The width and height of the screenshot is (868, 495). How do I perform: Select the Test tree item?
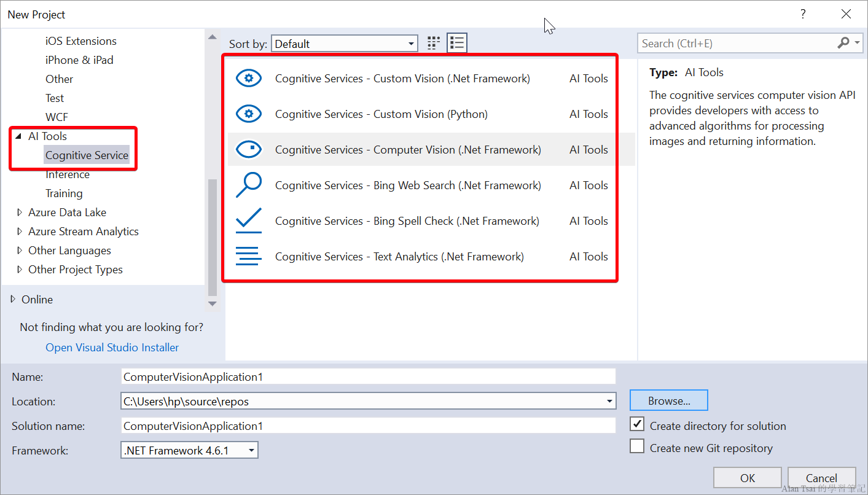[55, 98]
